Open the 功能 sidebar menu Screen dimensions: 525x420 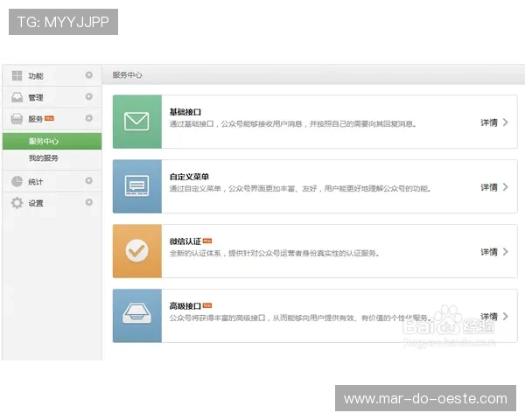[x=52, y=75]
